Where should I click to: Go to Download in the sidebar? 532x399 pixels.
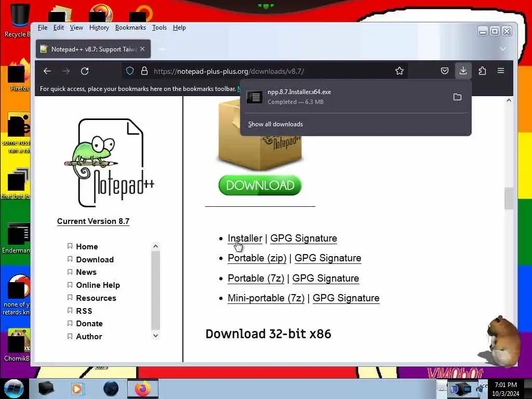click(95, 260)
